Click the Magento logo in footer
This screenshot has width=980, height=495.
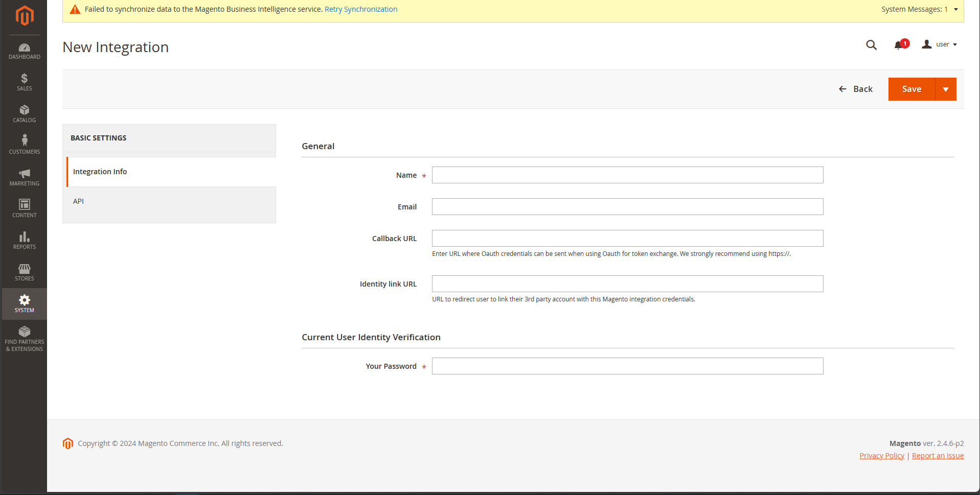coord(68,443)
